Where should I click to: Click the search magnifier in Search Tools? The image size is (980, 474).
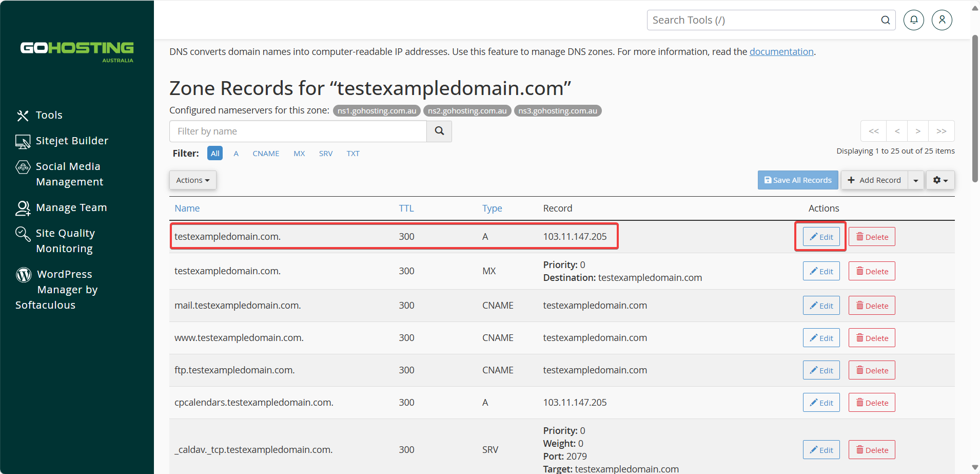(x=886, y=20)
